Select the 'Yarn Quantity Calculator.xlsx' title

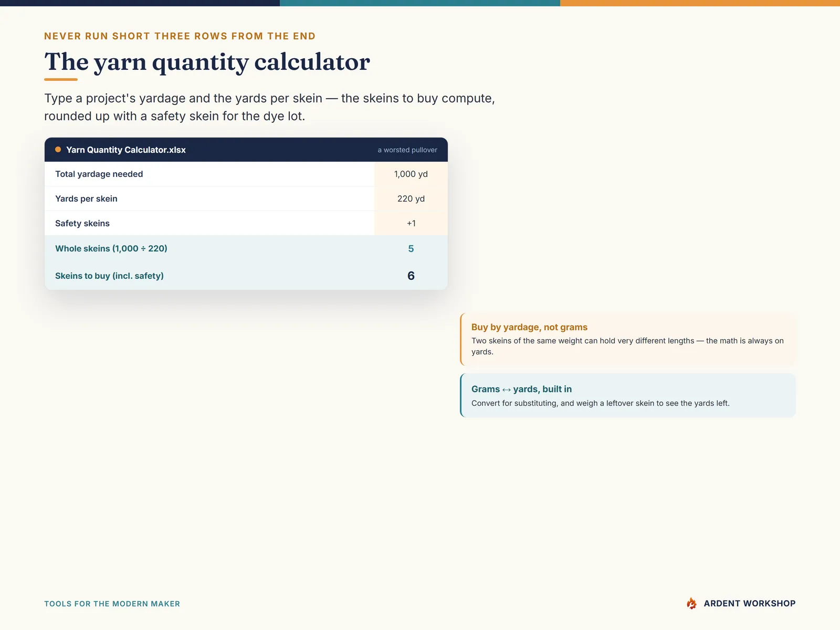pos(126,150)
